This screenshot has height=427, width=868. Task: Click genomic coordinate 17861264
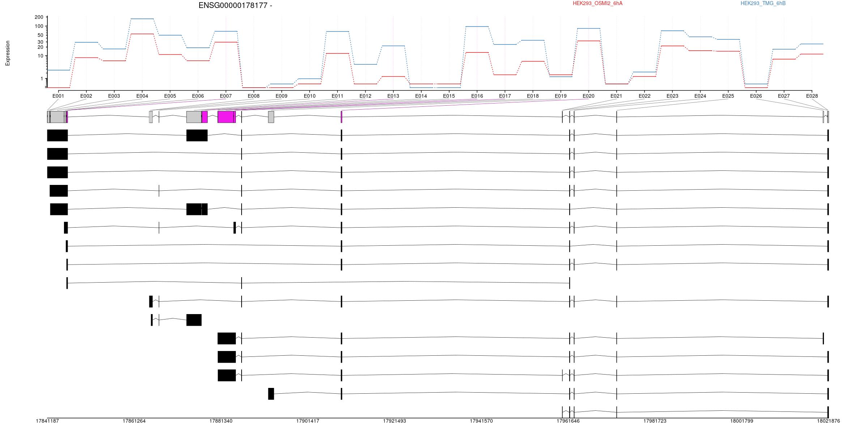(x=134, y=421)
